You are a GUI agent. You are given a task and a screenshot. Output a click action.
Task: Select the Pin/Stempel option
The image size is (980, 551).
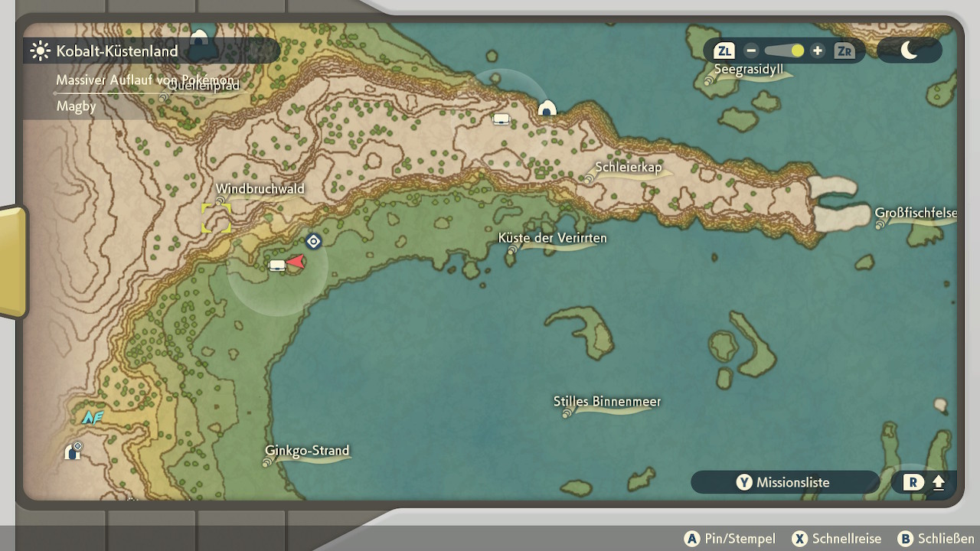tap(730, 539)
